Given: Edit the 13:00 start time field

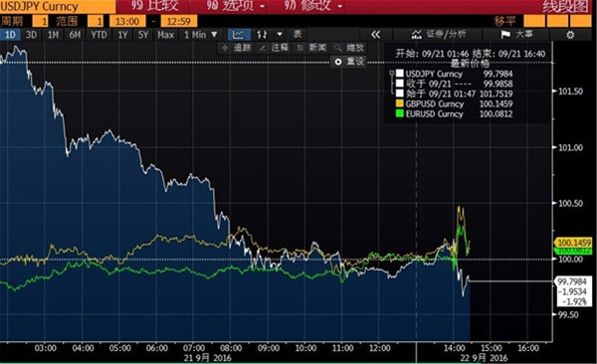Looking at the screenshot, I should [x=127, y=21].
